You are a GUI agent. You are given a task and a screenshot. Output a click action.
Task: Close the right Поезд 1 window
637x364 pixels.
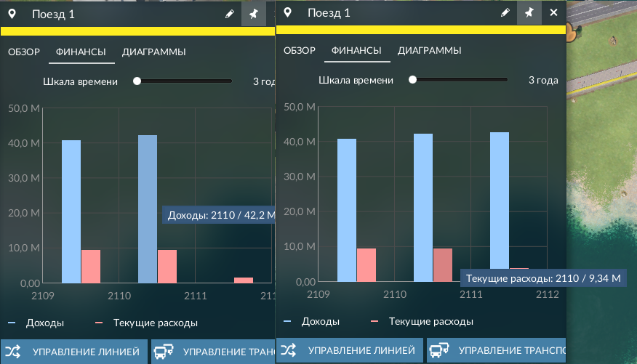[553, 12]
